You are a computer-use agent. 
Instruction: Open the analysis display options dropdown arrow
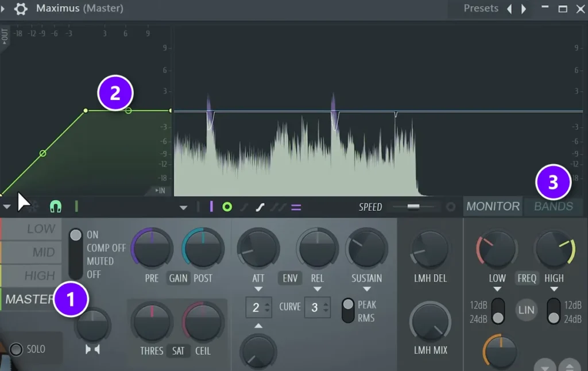pos(183,207)
